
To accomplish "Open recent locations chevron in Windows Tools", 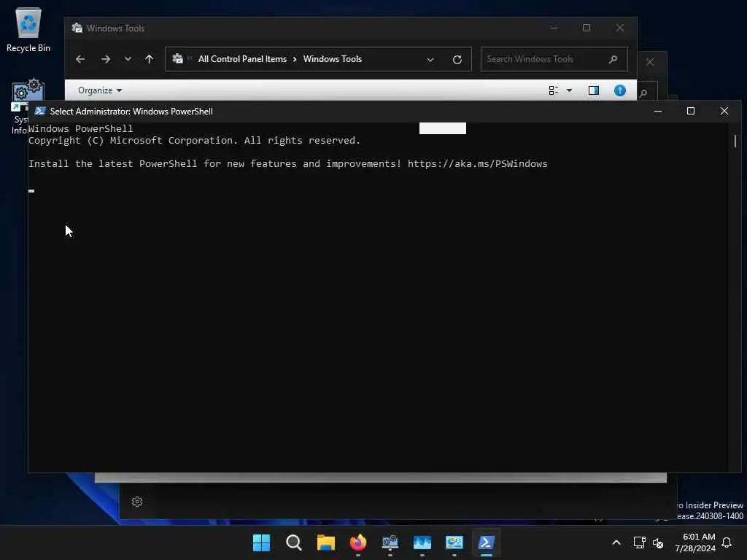I will pyautogui.click(x=128, y=59).
